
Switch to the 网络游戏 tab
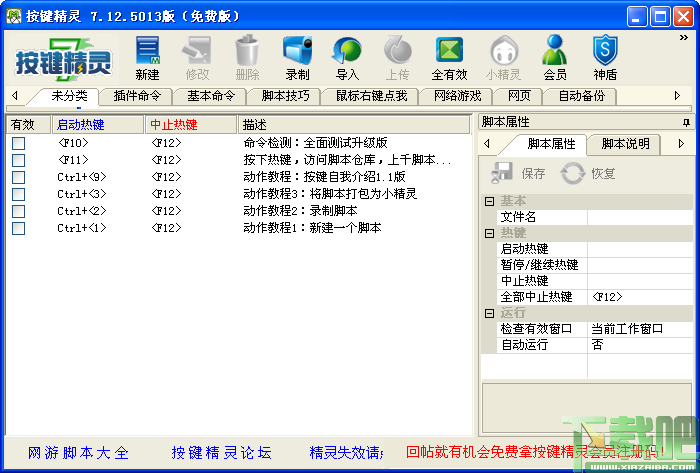(457, 96)
